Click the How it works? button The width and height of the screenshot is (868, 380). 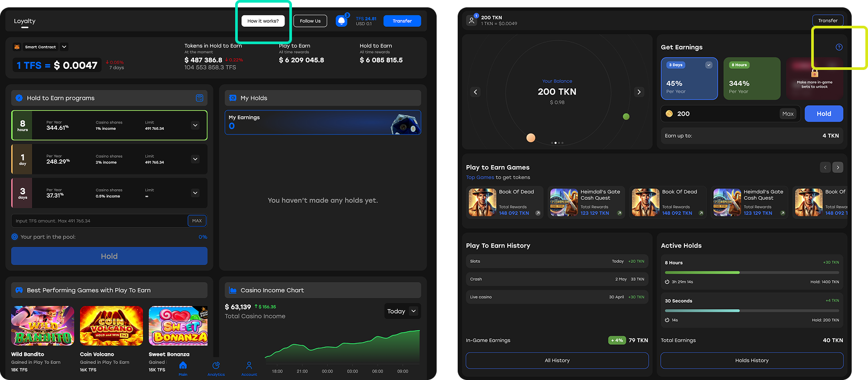click(x=263, y=21)
